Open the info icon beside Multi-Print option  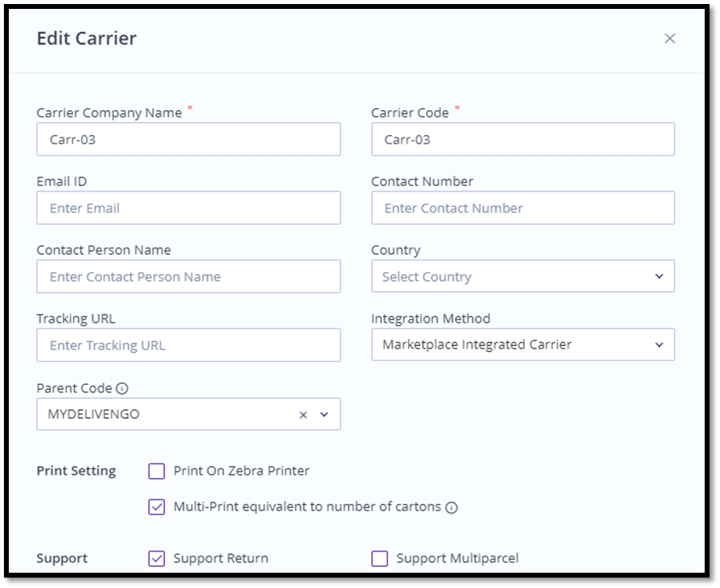click(x=451, y=508)
